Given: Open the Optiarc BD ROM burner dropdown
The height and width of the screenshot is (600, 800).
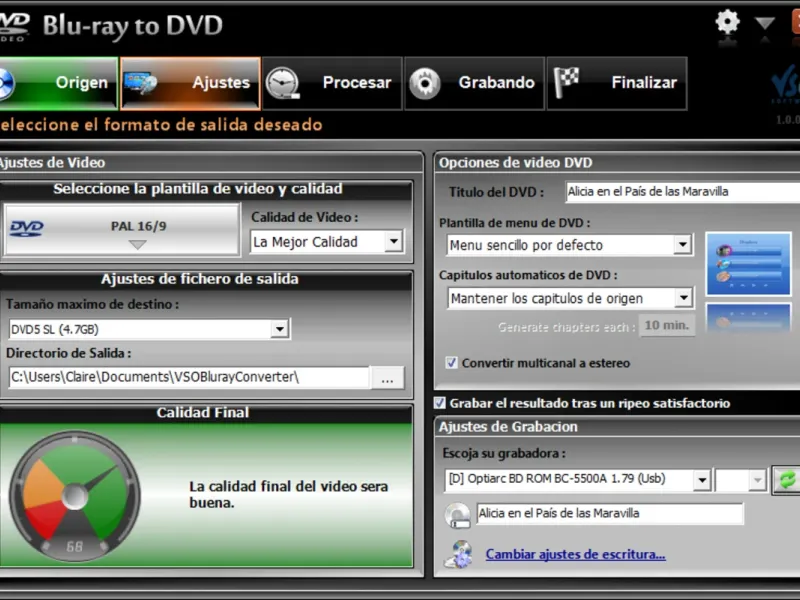Looking at the screenshot, I should [702, 480].
